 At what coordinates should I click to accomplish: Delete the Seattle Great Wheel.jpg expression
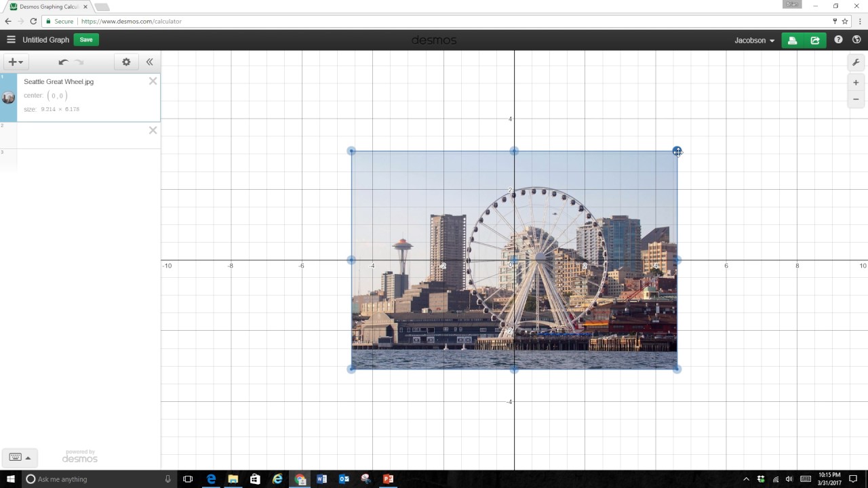153,81
